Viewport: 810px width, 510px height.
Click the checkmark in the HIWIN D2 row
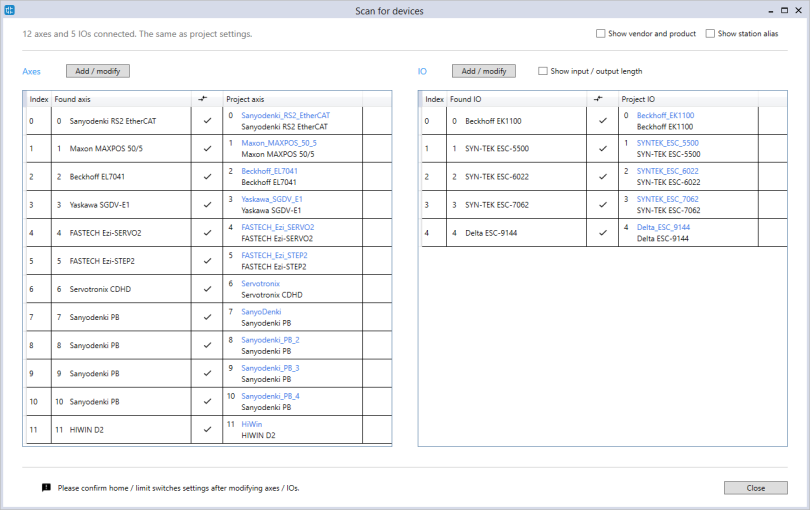coord(207,429)
